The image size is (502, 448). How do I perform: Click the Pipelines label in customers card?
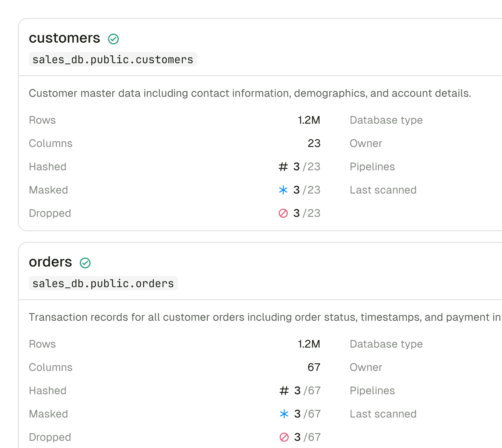coord(372,167)
